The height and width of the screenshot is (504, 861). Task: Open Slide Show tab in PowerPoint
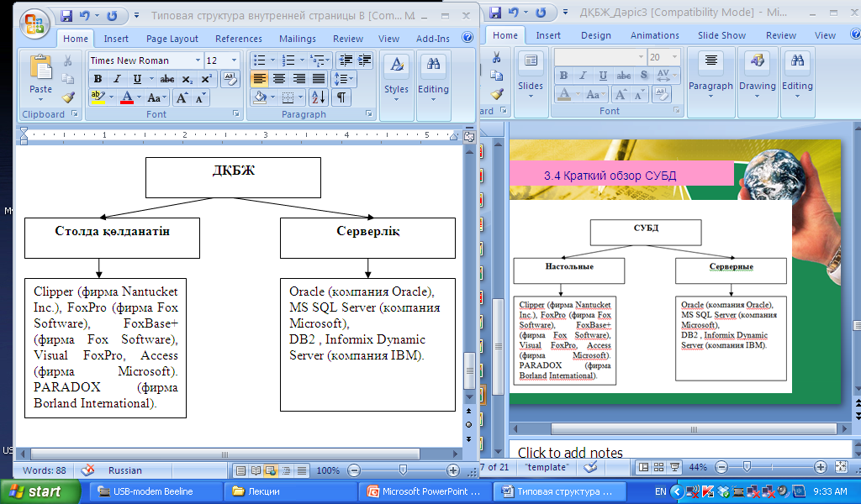tap(721, 35)
